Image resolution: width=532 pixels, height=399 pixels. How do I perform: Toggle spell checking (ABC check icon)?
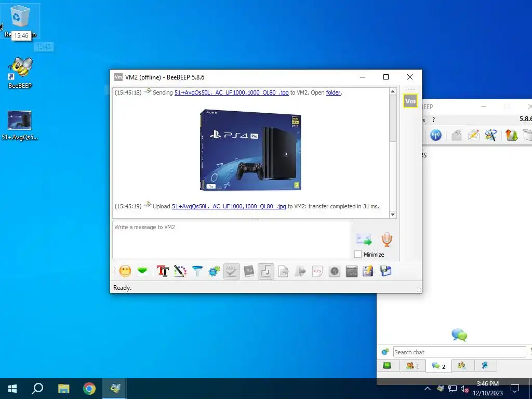(x=231, y=271)
